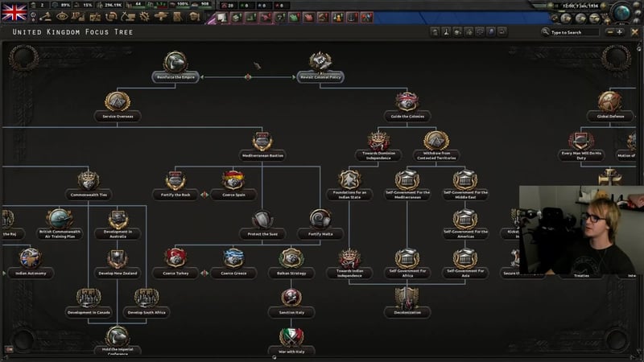This screenshot has width=644, height=362.
Task: Zoom in focus tree with plus button
Action: (x=619, y=32)
